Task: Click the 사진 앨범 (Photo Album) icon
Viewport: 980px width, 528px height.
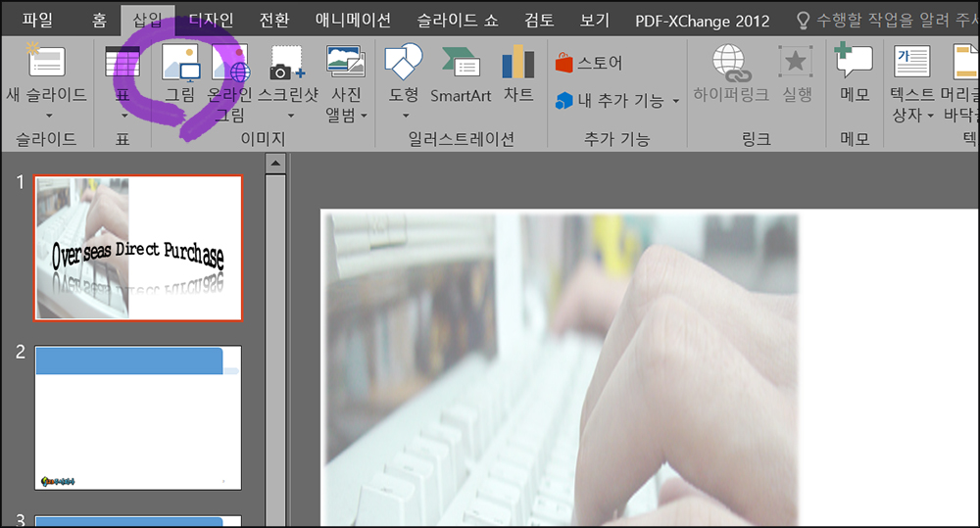Action: tap(346, 62)
